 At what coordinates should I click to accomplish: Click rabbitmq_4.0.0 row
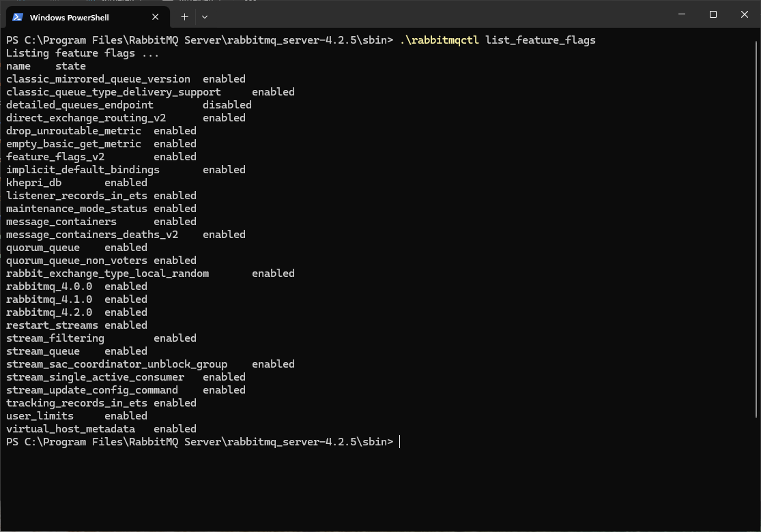76,286
